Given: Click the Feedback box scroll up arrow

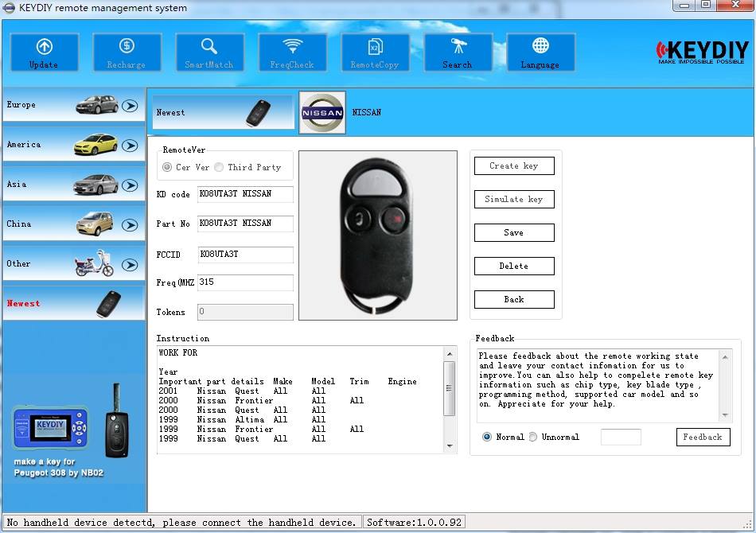Looking at the screenshot, I should click(725, 357).
